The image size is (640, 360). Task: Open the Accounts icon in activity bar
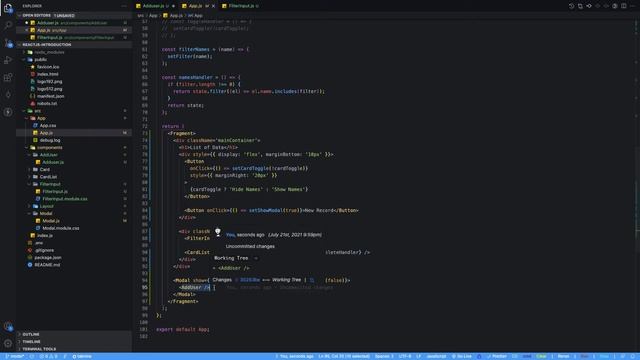pos(8,326)
